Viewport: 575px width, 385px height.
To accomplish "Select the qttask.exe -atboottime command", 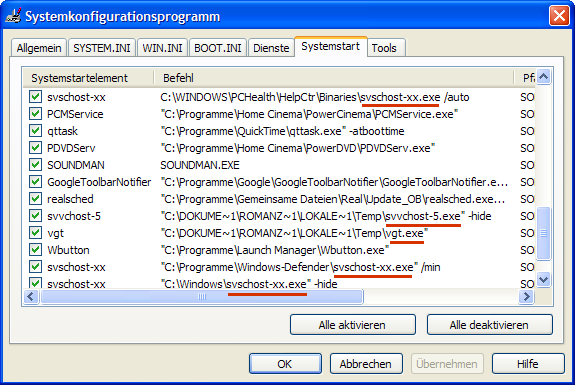I will (x=282, y=131).
